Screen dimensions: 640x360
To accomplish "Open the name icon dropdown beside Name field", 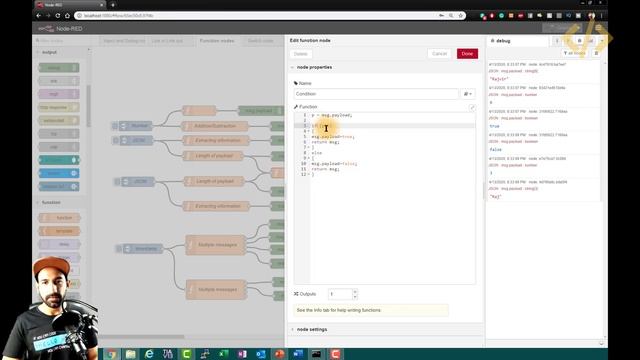I will pyautogui.click(x=468, y=94).
